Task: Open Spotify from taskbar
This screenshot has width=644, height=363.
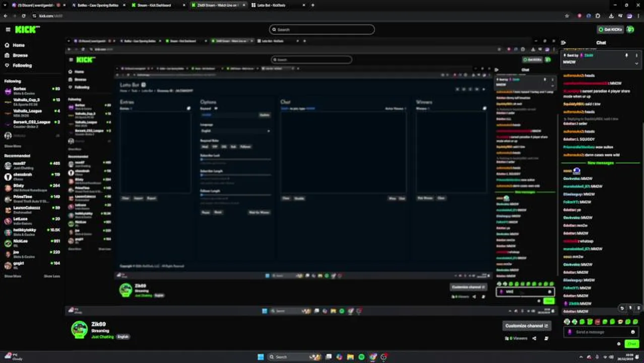Action: tap(361, 357)
